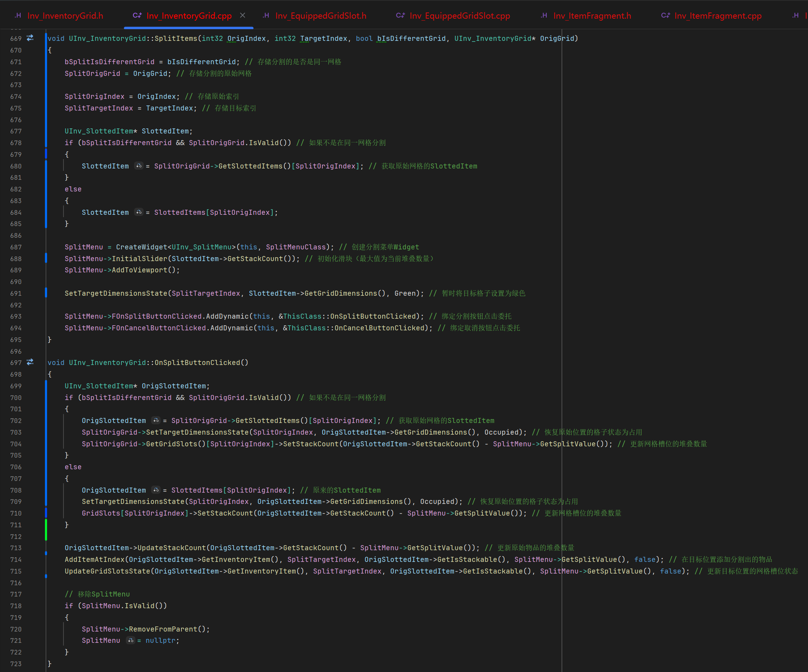
Task: Click inlay hint icon on line 684
Action: tap(139, 212)
